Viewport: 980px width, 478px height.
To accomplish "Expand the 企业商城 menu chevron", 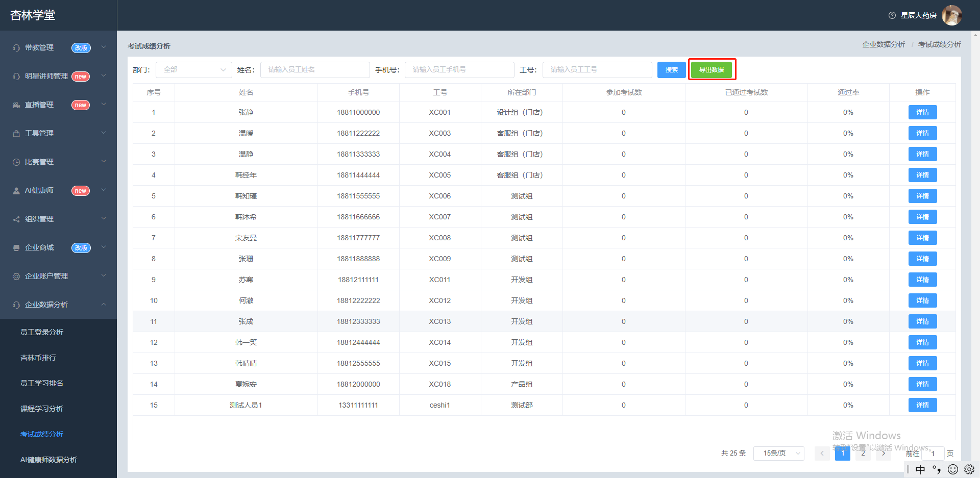I will [x=104, y=247].
